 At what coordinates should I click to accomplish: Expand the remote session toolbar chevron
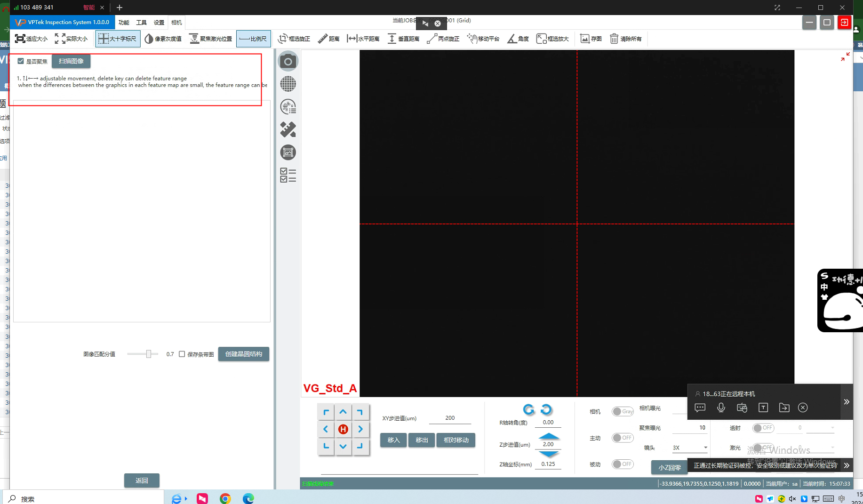click(x=846, y=402)
